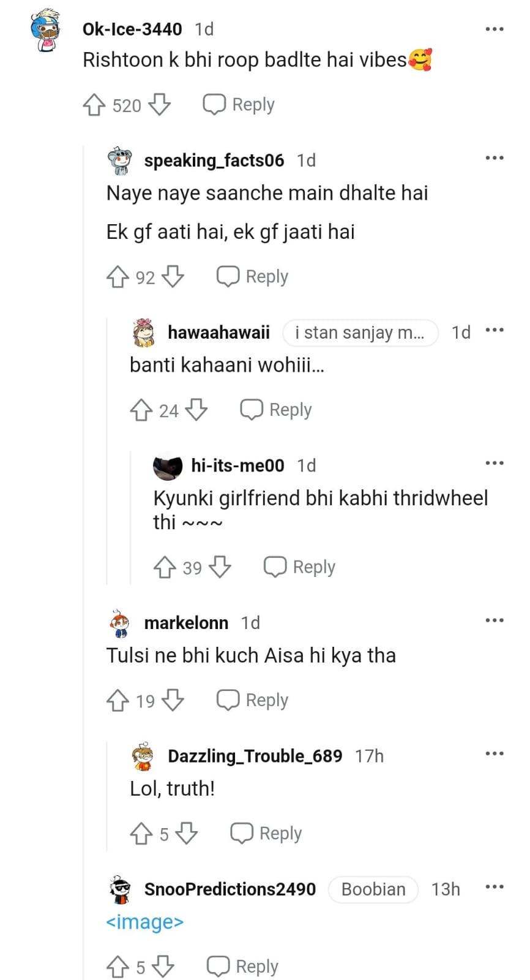This screenshot has width=530, height=980.
Task: Open more options for markelonn's comment
Action: 494,621
